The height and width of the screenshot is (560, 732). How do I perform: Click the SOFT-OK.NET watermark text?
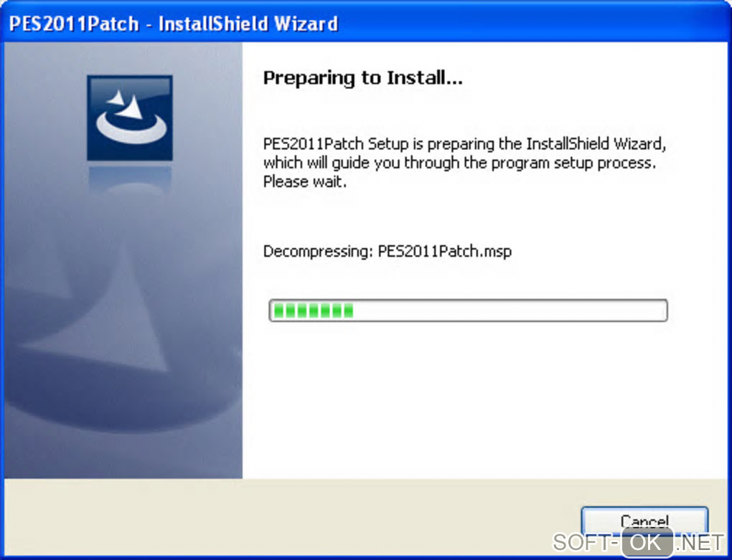coord(639,543)
